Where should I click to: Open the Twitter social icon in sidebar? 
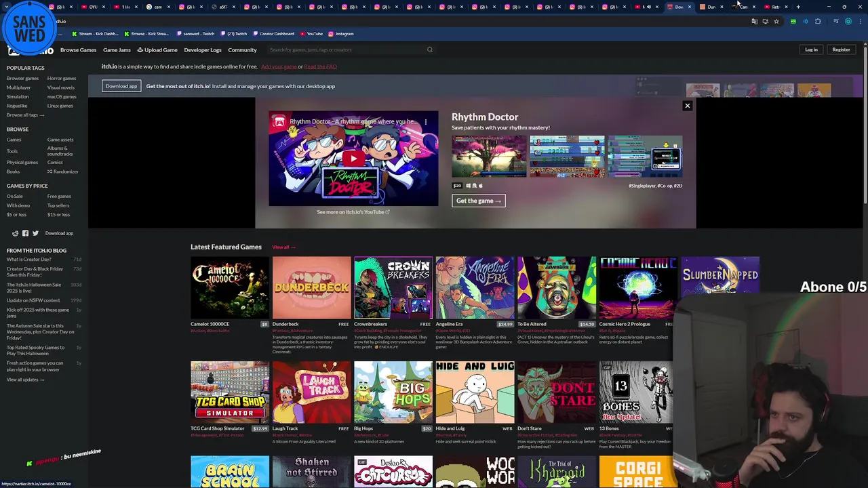coord(35,233)
